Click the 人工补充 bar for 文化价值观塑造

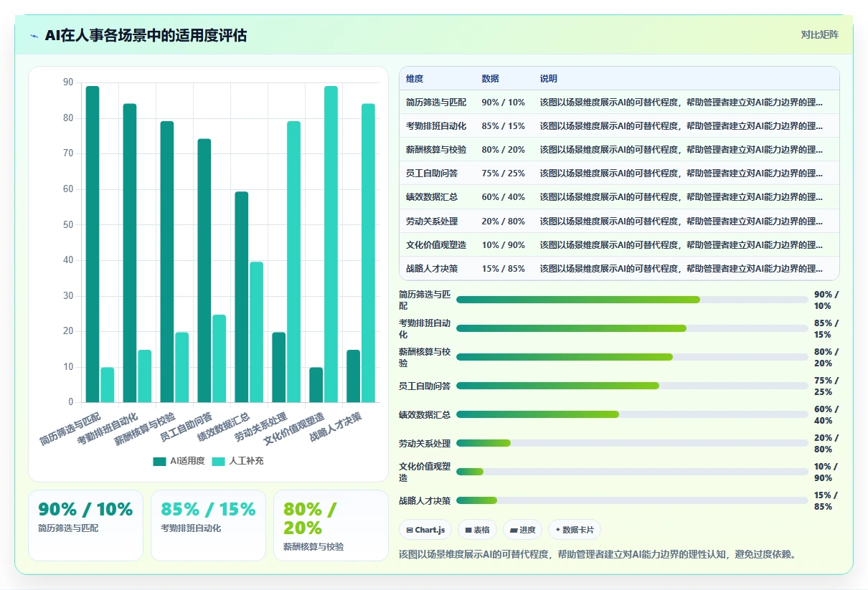(331, 244)
